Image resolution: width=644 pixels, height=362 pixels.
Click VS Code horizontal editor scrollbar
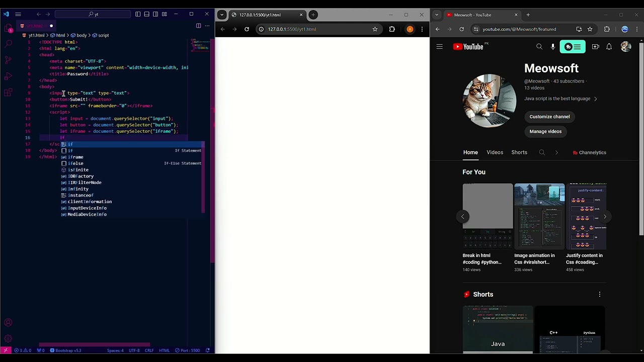[x=94, y=345]
